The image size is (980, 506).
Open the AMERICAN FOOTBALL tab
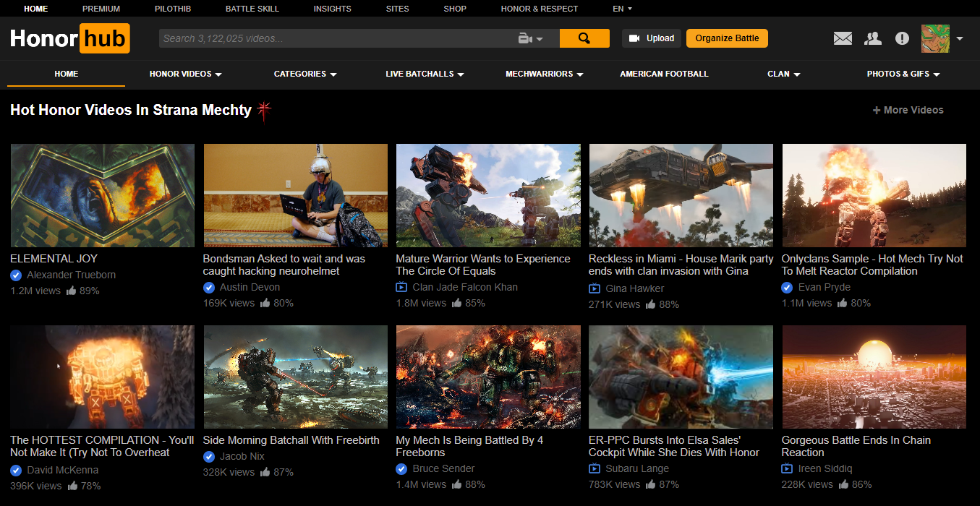pos(664,74)
